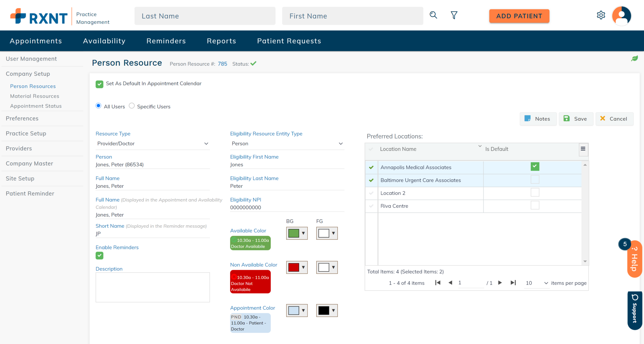Click the profile avatar icon
This screenshot has height=344, width=644.
point(622,15)
